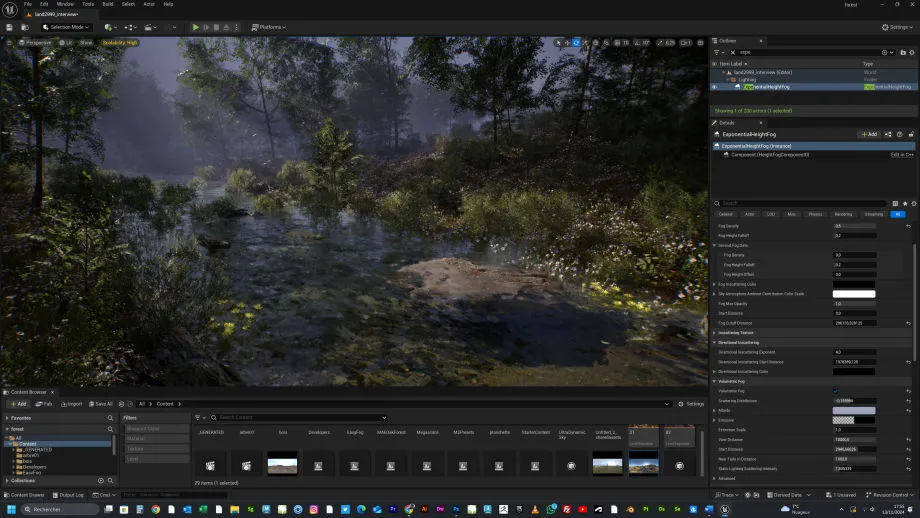Open the Content Drawer
The width and height of the screenshot is (920, 518).
[x=24, y=495]
